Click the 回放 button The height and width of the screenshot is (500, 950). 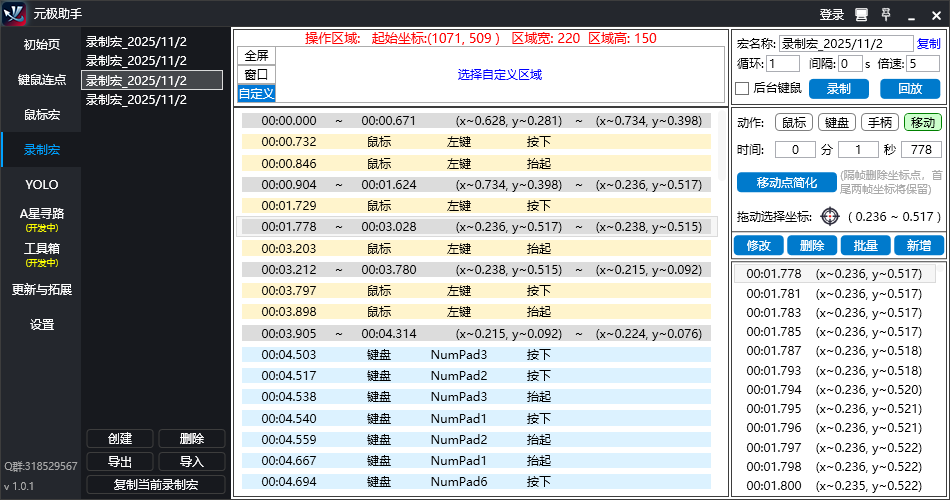[910, 88]
